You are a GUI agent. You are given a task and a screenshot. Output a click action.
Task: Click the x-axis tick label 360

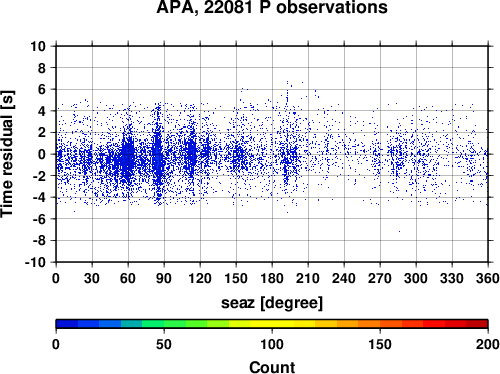tap(488, 278)
